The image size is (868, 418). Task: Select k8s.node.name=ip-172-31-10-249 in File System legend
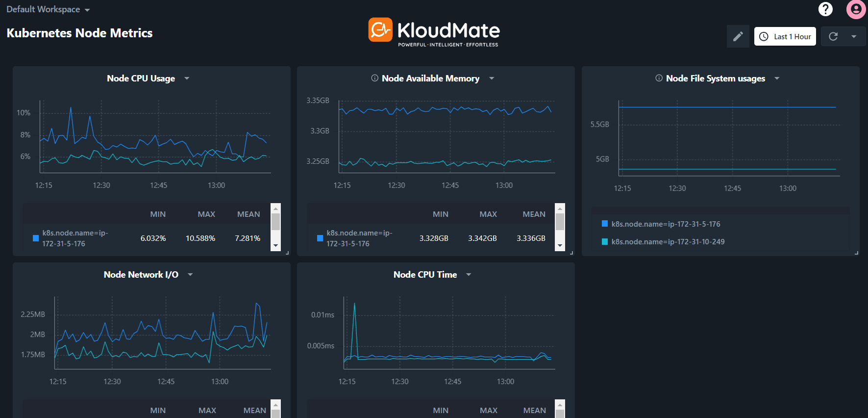668,241
